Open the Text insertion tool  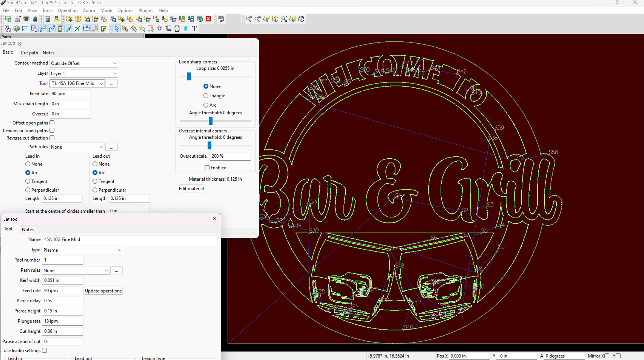pyautogui.click(x=194, y=29)
